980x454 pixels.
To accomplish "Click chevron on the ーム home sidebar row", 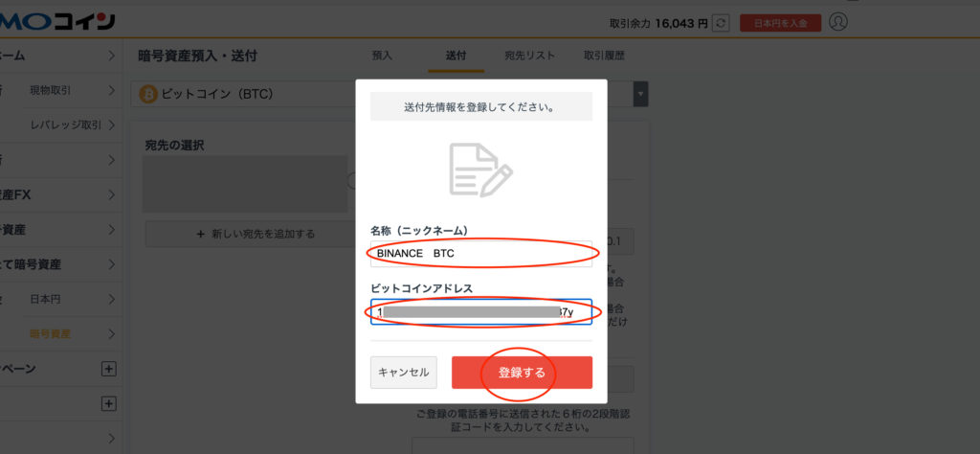I will click(x=111, y=56).
